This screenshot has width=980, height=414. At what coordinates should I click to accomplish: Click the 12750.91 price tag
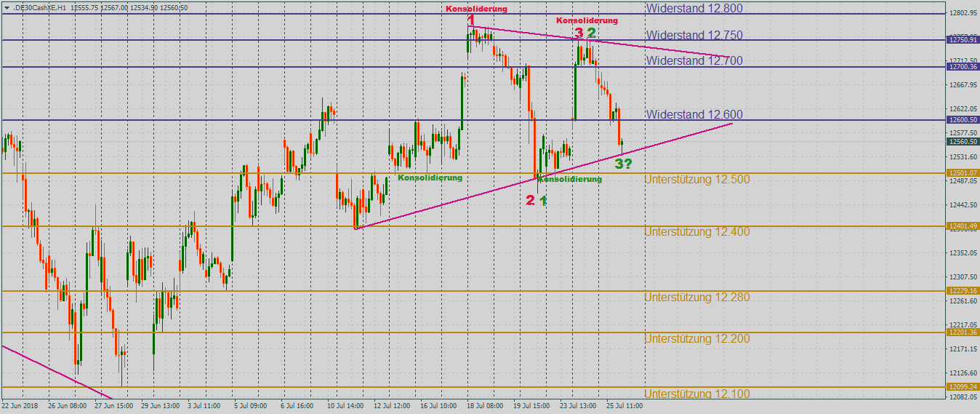(x=963, y=40)
